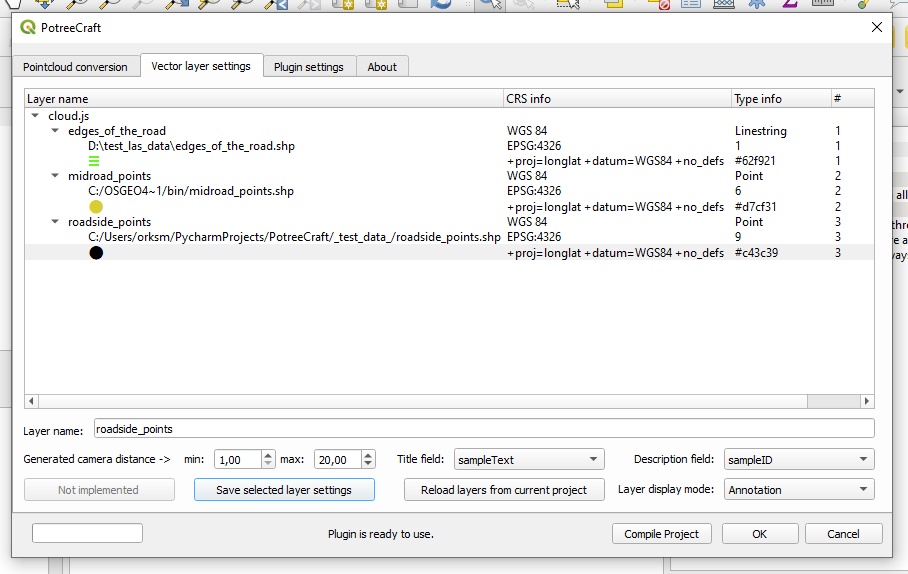This screenshot has width=908, height=574.
Task: Click Save selected layer settings
Action: [x=284, y=489]
